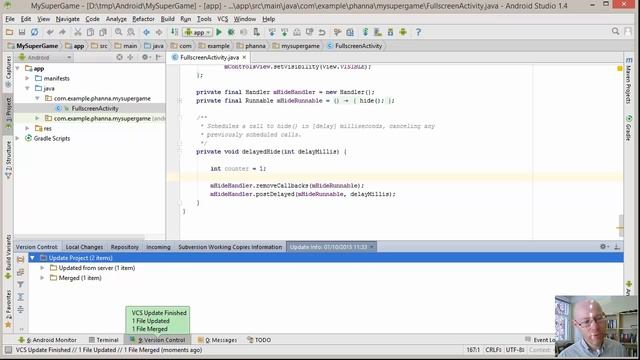640x360 pixels.
Task: Click the navigate Forward arrow icon
Action: coord(159,32)
